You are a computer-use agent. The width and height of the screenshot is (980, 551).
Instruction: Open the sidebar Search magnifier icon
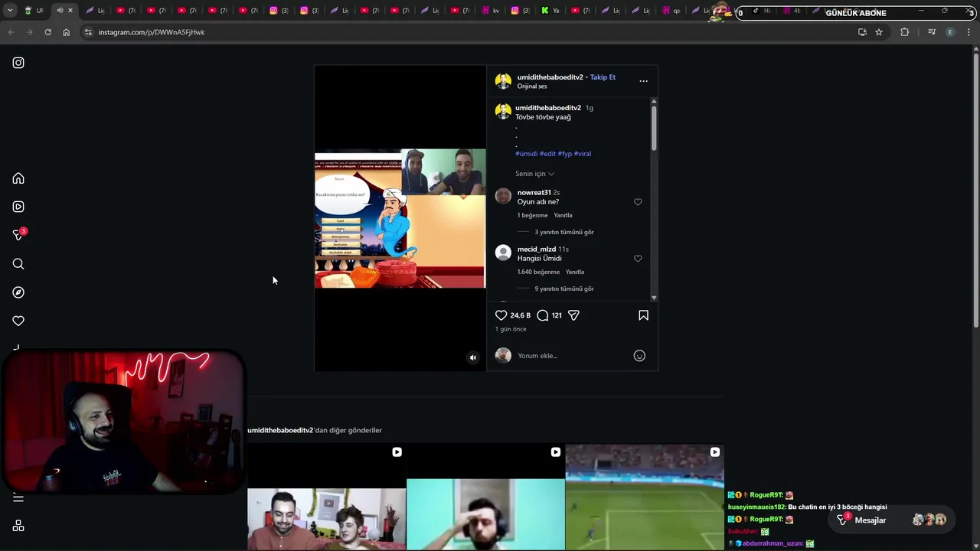pos(18,264)
